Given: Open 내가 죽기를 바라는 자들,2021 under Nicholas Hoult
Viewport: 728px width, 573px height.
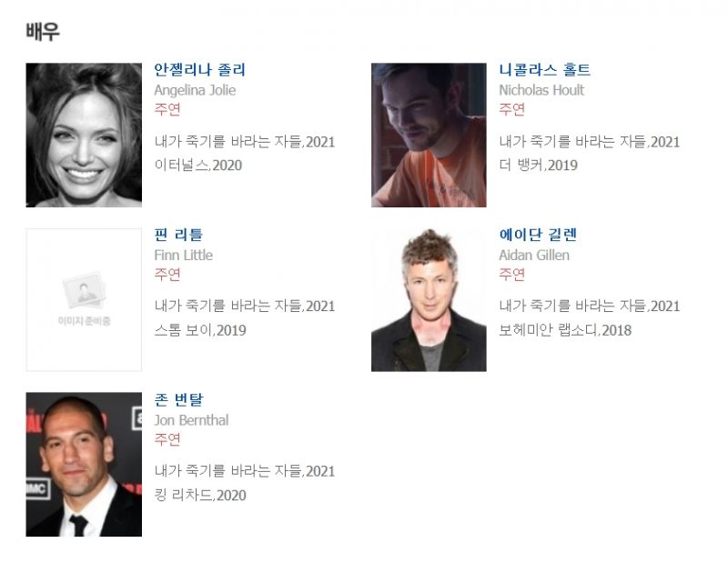Looking at the screenshot, I should tap(589, 142).
